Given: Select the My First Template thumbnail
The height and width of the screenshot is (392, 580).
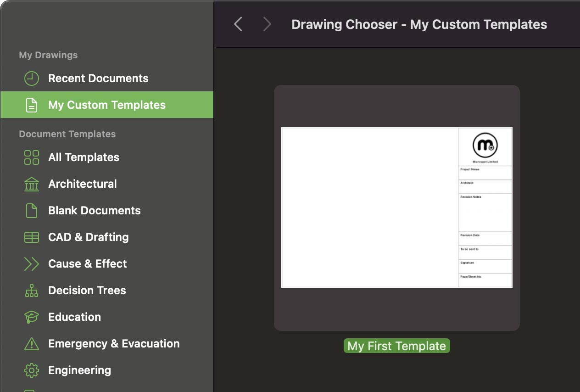Looking at the screenshot, I should (x=396, y=207).
